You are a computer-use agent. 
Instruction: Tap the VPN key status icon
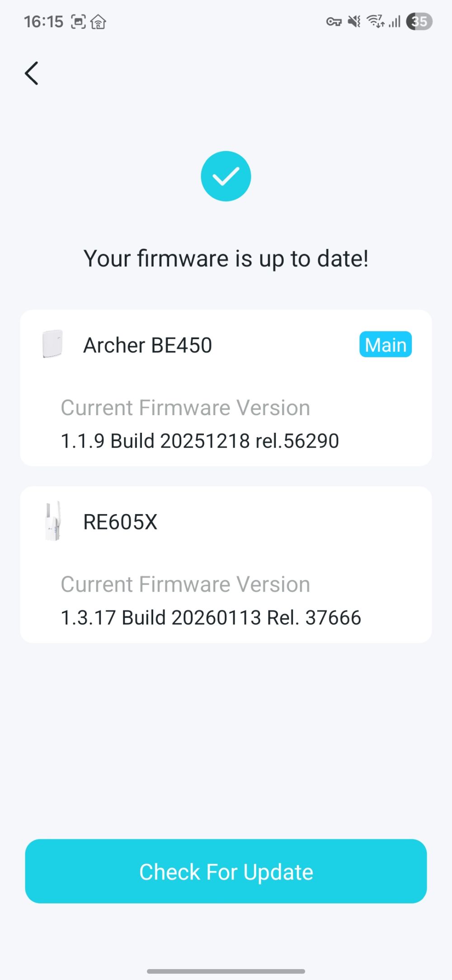pyautogui.click(x=334, y=21)
